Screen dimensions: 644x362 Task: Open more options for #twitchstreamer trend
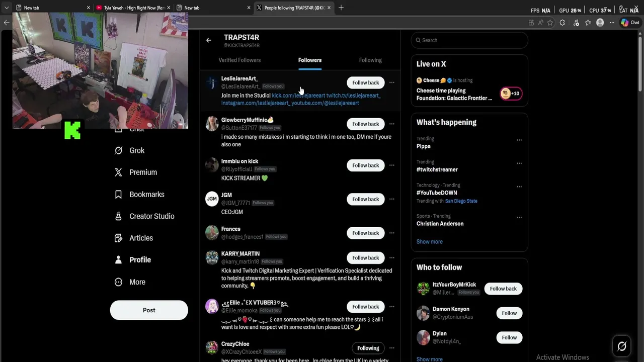(519, 163)
